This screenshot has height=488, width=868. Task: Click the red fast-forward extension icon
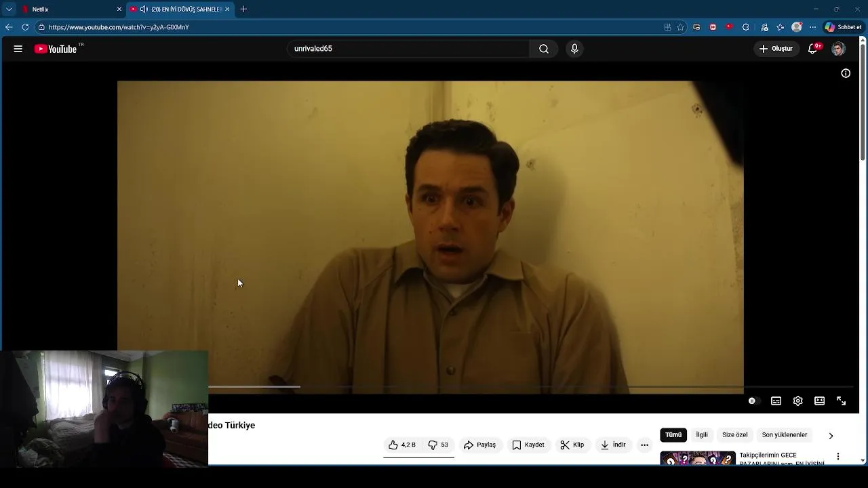click(713, 27)
